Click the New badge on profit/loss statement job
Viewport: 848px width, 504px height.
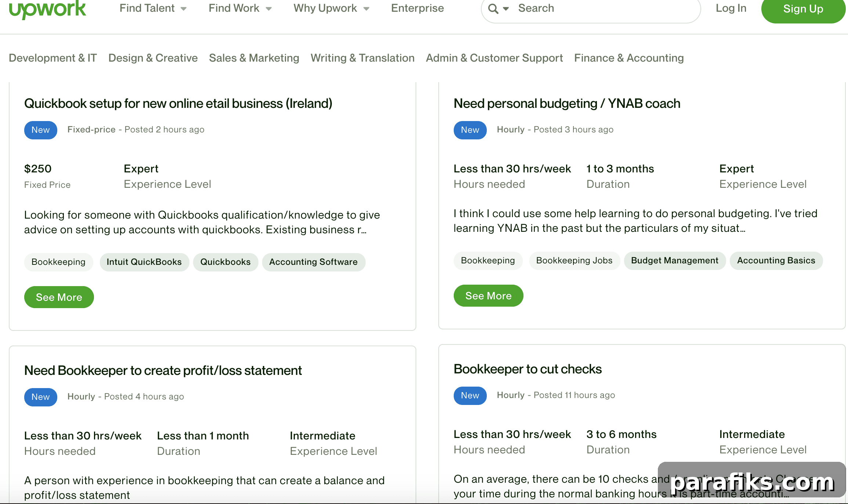[41, 397]
